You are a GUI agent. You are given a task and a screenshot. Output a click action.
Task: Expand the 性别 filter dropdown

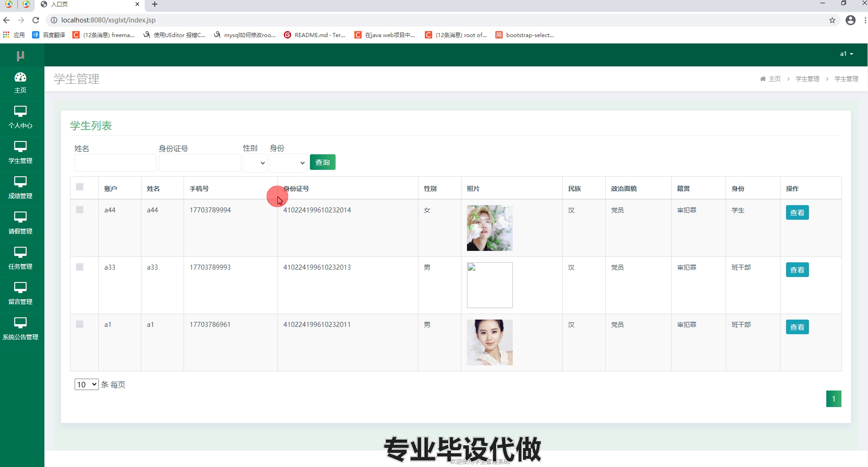pos(255,163)
